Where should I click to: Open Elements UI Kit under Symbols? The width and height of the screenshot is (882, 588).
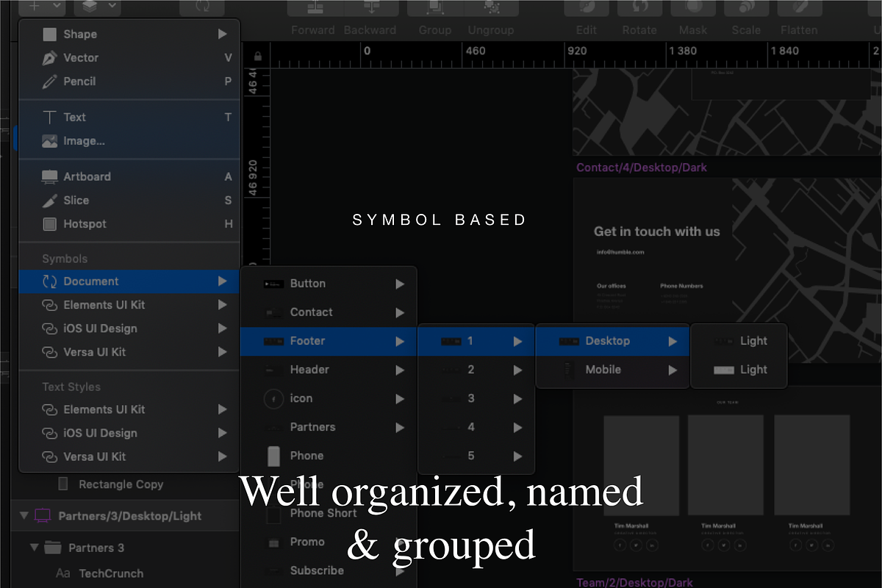[129, 305]
